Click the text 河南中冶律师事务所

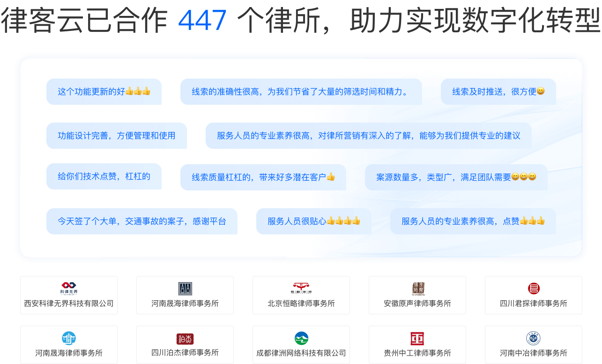[534, 353]
